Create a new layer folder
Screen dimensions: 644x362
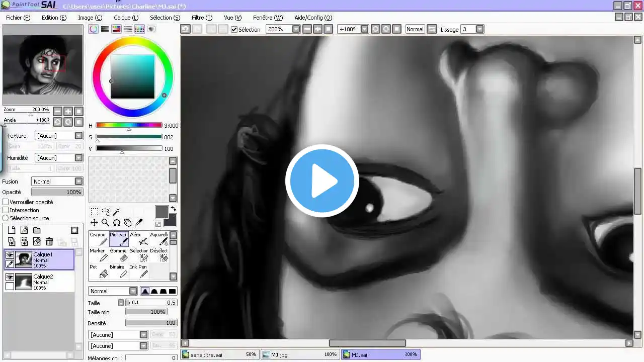pyautogui.click(x=37, y=230)
